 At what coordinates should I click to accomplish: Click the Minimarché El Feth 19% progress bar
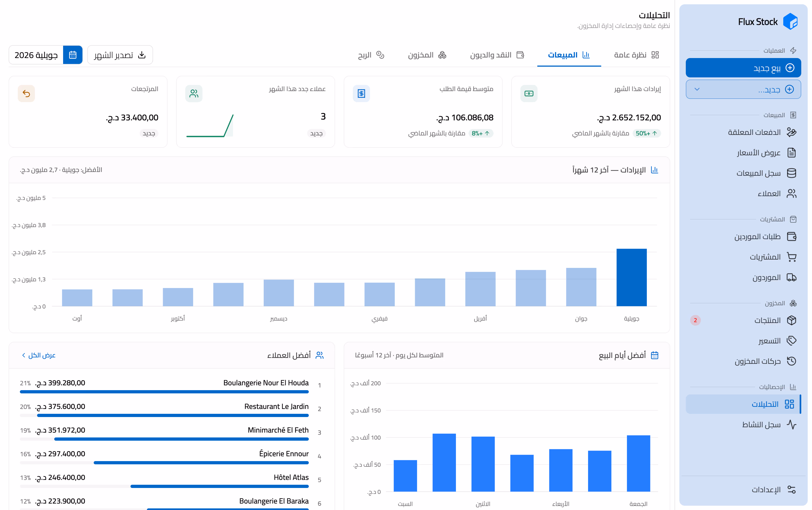[164, 439]
